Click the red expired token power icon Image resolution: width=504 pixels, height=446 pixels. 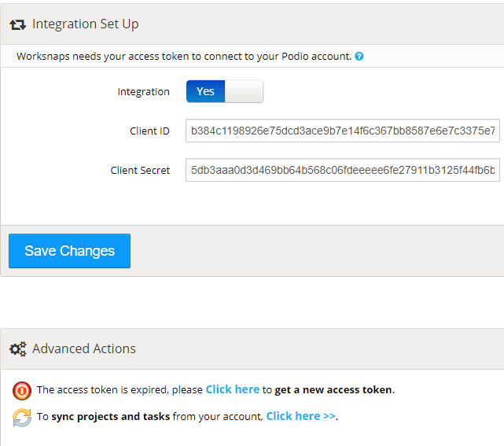[22, 391]
